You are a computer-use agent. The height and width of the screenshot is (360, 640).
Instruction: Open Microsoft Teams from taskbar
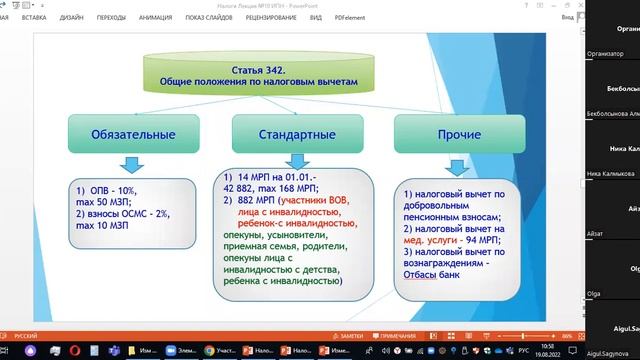pyautogui.click(x=114, y=350)
